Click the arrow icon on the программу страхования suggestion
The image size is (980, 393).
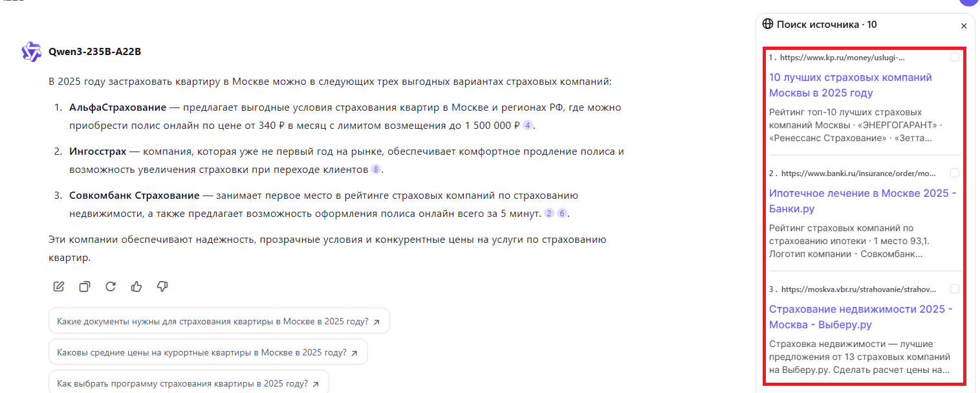(316, 384)
